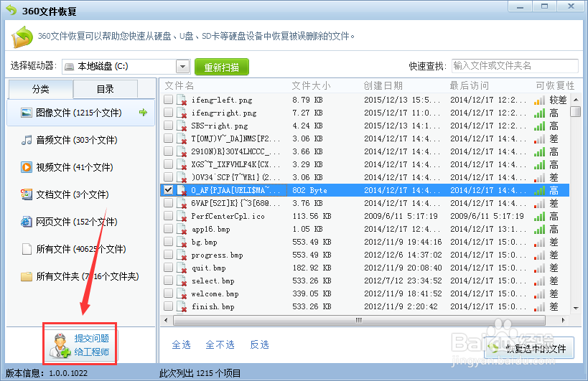Select the audio files (303个文件) category
Image resolution: width=588 pixels, height=381 pixels.
point(80,140)
